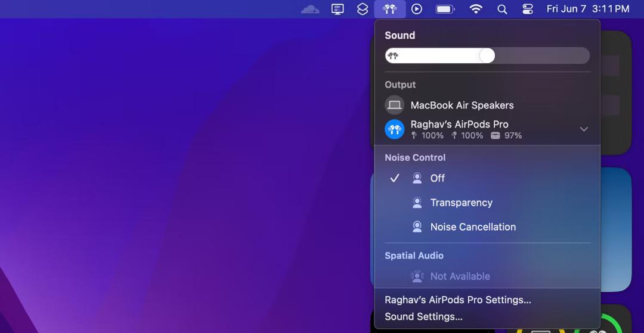Click the round blue AirPods Pro device icon

tap(394, 129)
